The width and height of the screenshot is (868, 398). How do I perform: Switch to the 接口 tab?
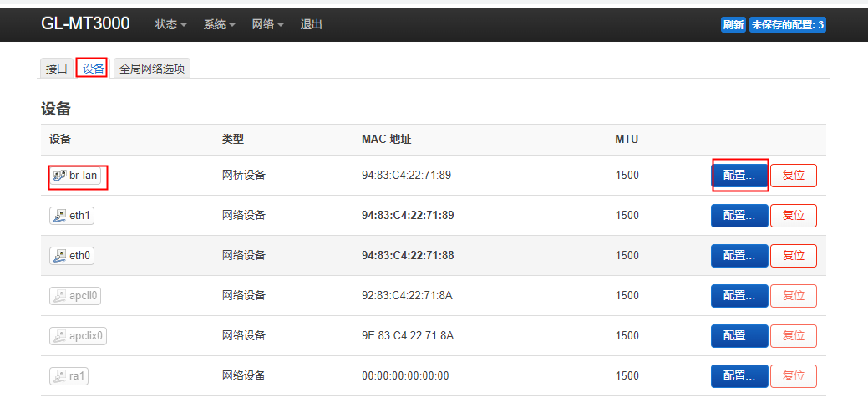(57, 69)
